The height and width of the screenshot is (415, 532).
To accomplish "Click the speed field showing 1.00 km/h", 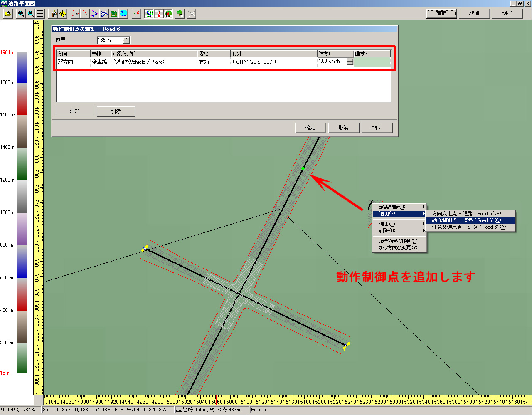I will coord(332,62).
